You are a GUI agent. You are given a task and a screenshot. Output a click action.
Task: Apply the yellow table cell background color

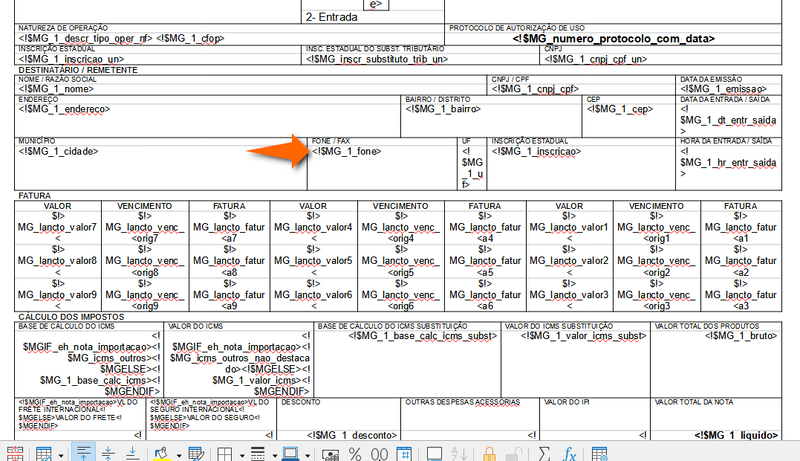pos(162,454)
